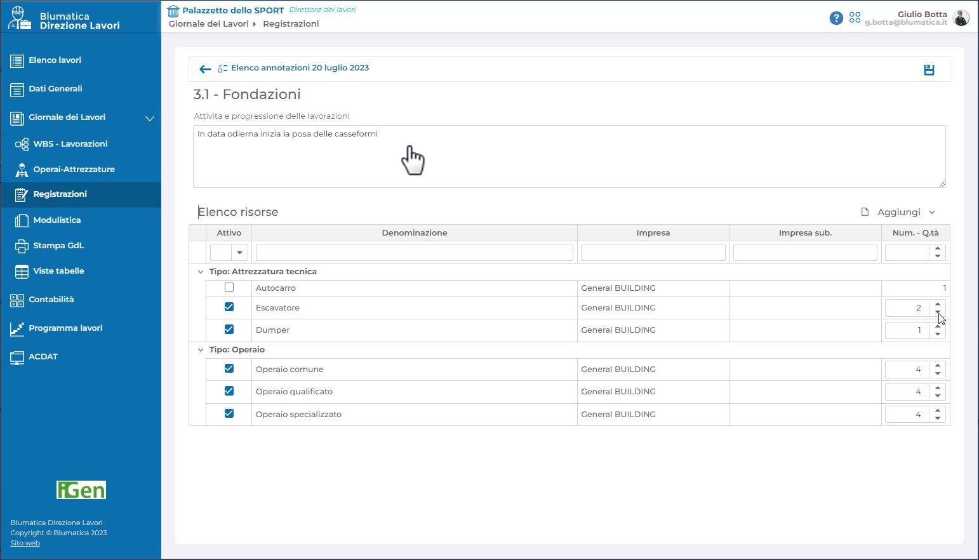The height and width of the screenshot is (560, 979).
Task: Collapse the Tipo: Attrezzatura tecnica group
Action: point(201,272)
